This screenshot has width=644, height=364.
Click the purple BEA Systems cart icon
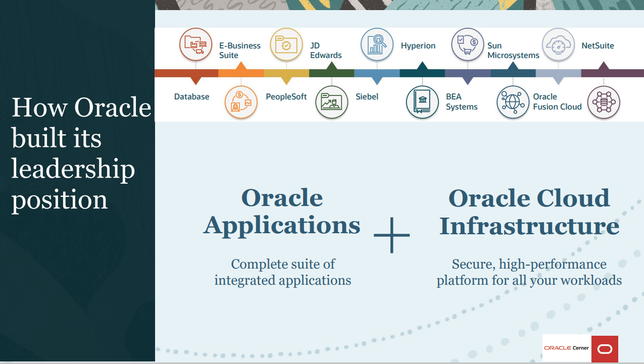click(x=468, y=44)
